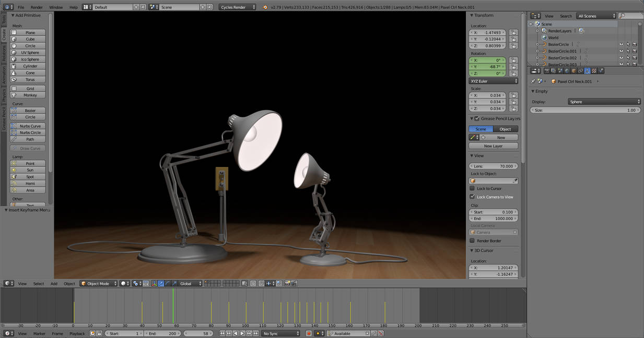Open the All Scenes outliner dropdown
The image size is (644, 338).
pyautogui.click(x=596, y=16)
